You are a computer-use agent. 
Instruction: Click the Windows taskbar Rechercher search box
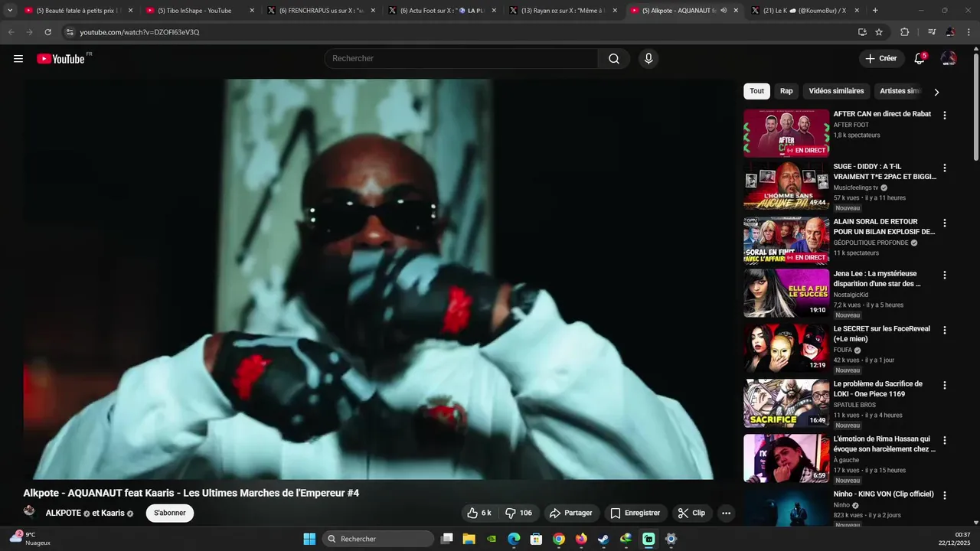click(378, 539)
